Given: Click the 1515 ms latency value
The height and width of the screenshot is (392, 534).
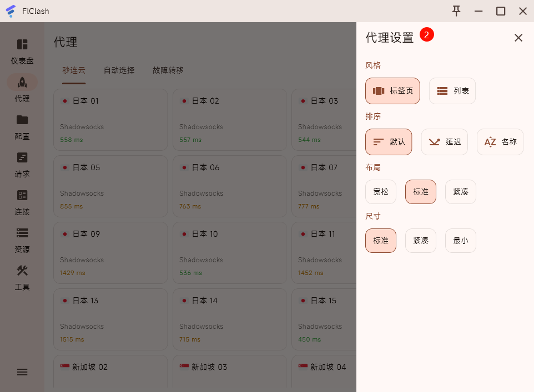Looking at the screenshot, I should pos(72,339).
